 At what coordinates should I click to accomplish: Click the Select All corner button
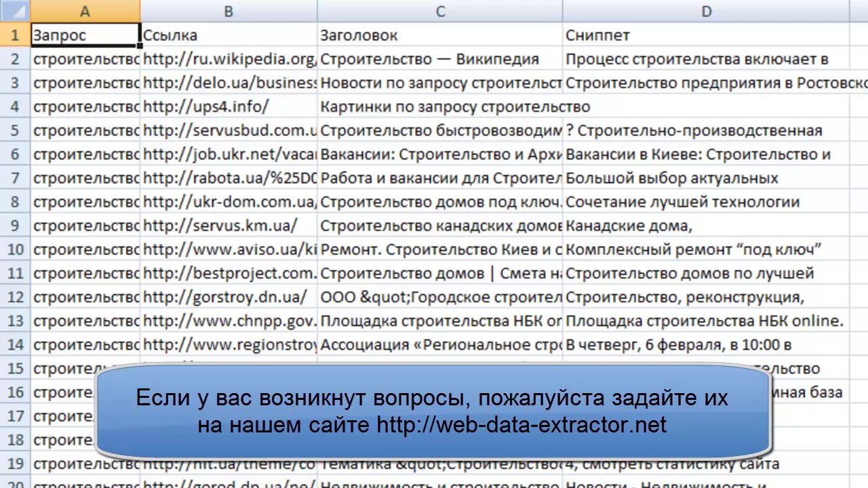pyautogui.click(x=15, y=11)
